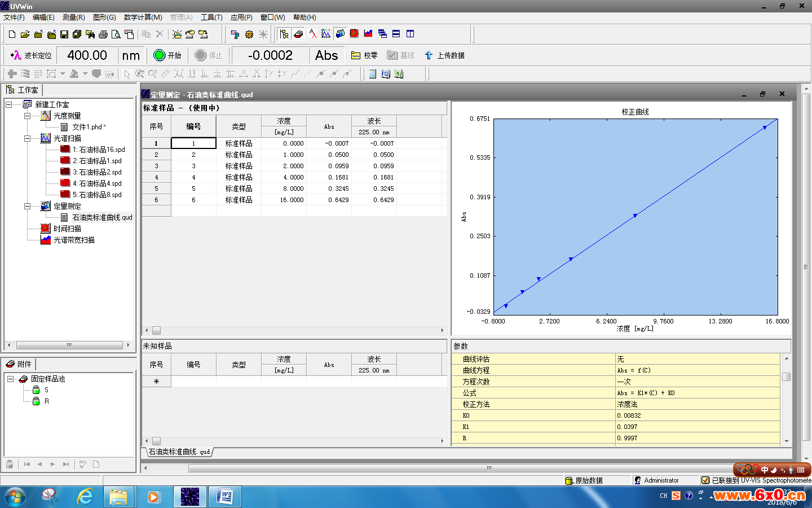The image size is (812, 508).
Task: Click the Export to Excel icon
Action: (x=399, y=74)
